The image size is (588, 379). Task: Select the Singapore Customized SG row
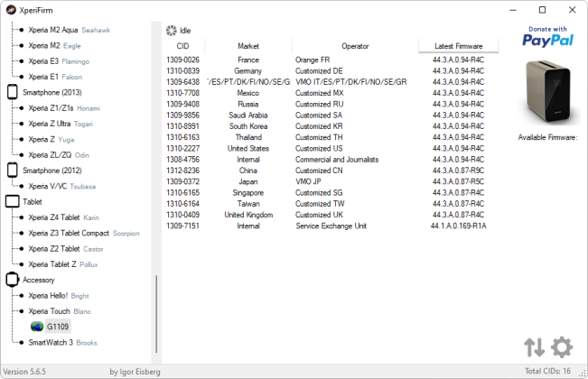click(x=331, y=193)
